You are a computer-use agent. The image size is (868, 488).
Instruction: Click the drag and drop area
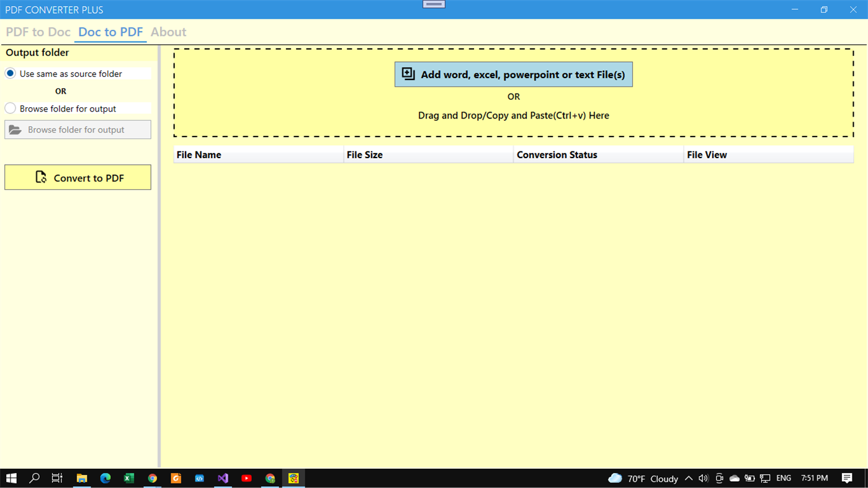coord(514,115)
